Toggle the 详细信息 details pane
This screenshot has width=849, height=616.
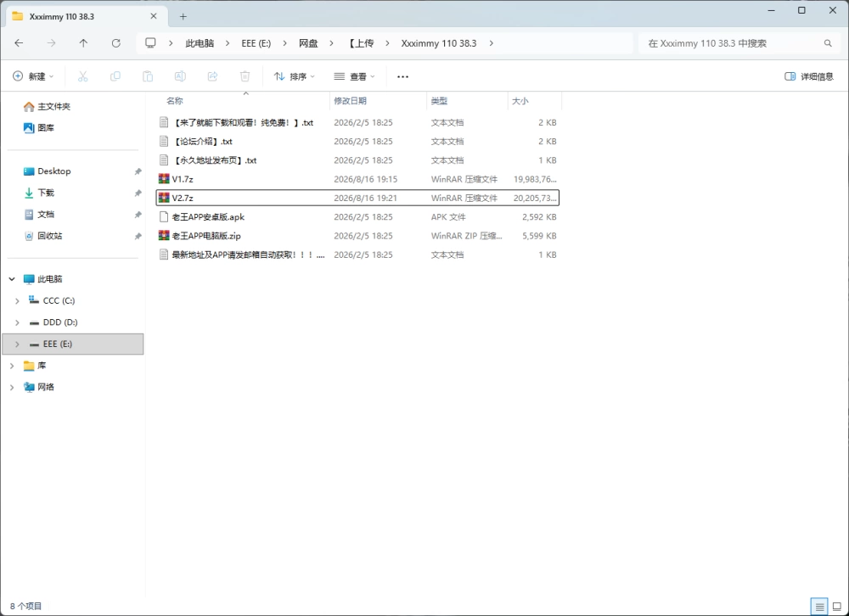[809, 76]
